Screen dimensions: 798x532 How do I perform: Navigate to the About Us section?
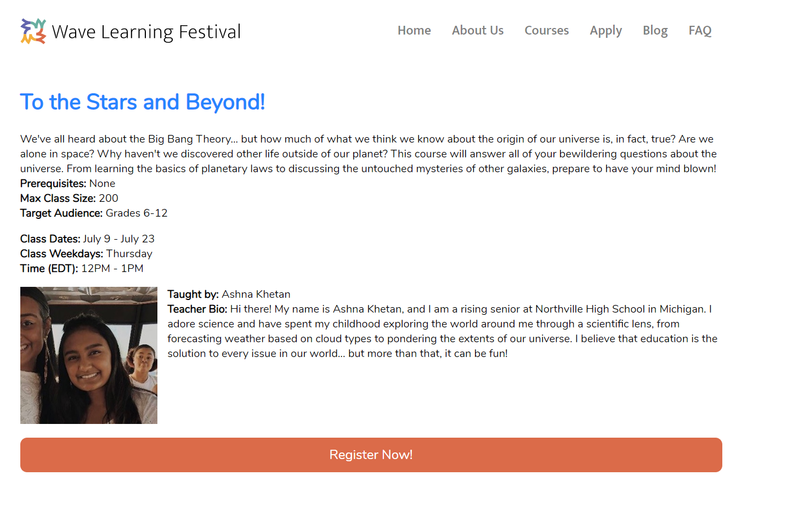[x=477, y=31]
